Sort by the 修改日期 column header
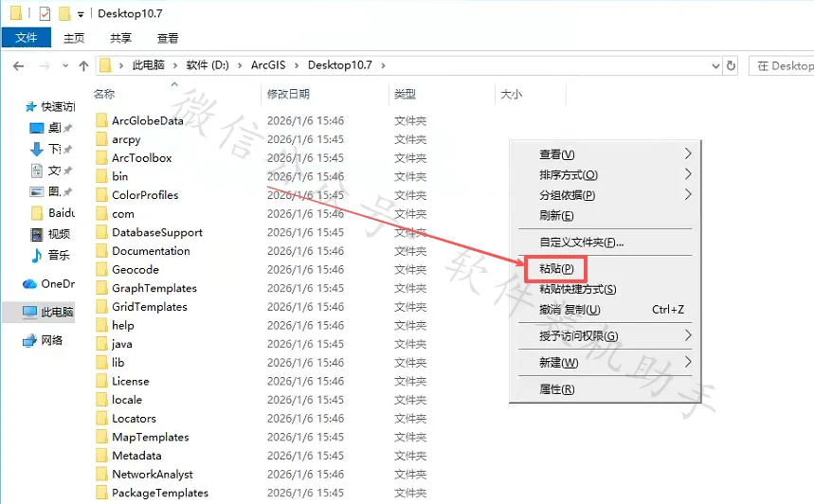814x504 pixels. (x=288, y=94)
